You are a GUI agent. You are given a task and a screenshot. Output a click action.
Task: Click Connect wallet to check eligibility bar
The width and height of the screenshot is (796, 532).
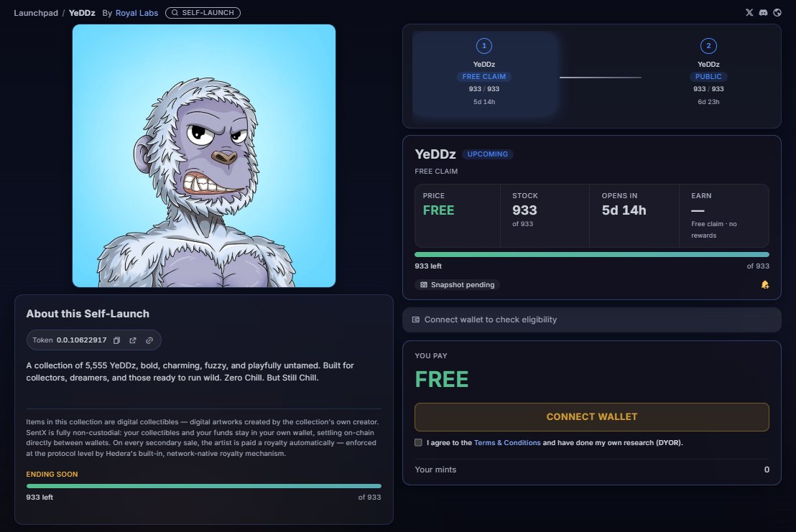592,319
